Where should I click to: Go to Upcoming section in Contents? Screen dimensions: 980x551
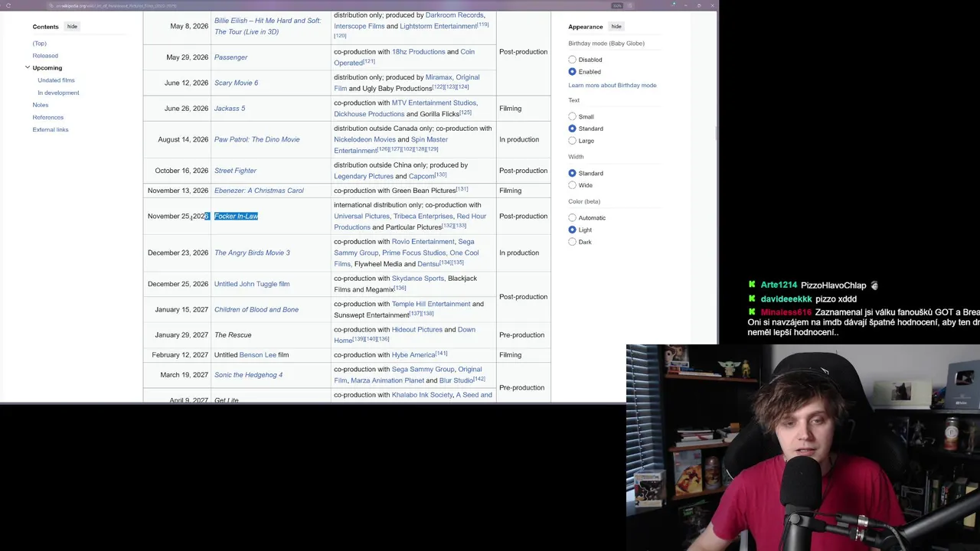[x=47, y=67]
